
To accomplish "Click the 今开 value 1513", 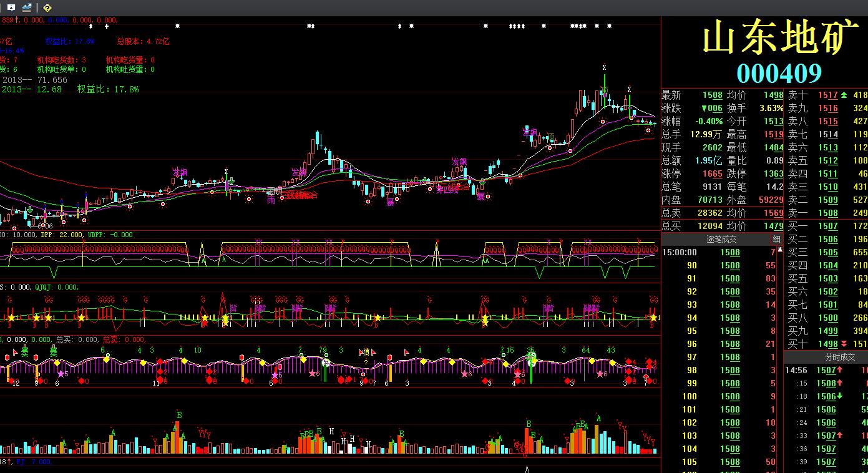I will click(773, 122).
